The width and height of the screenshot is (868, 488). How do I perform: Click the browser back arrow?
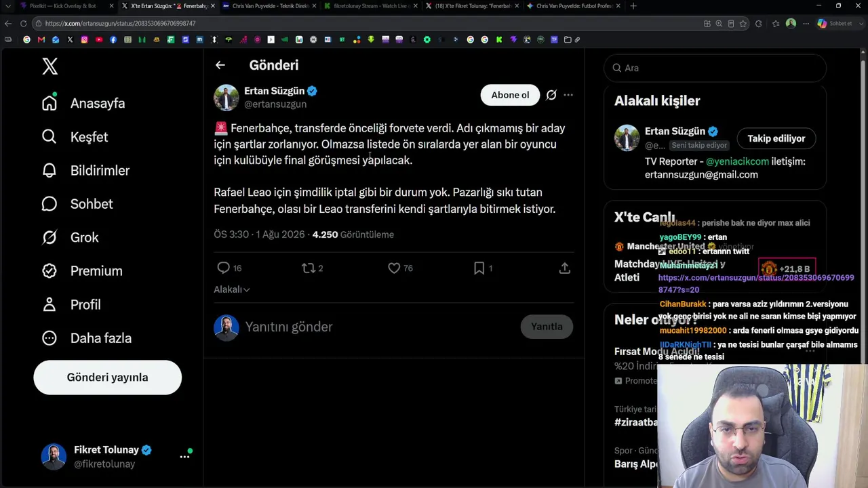[x=8, y=24]
